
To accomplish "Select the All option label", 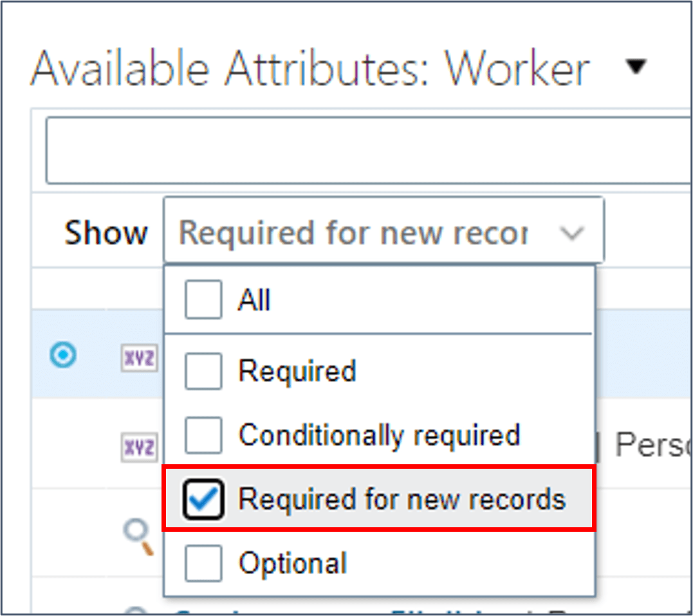I will point(254,300).
